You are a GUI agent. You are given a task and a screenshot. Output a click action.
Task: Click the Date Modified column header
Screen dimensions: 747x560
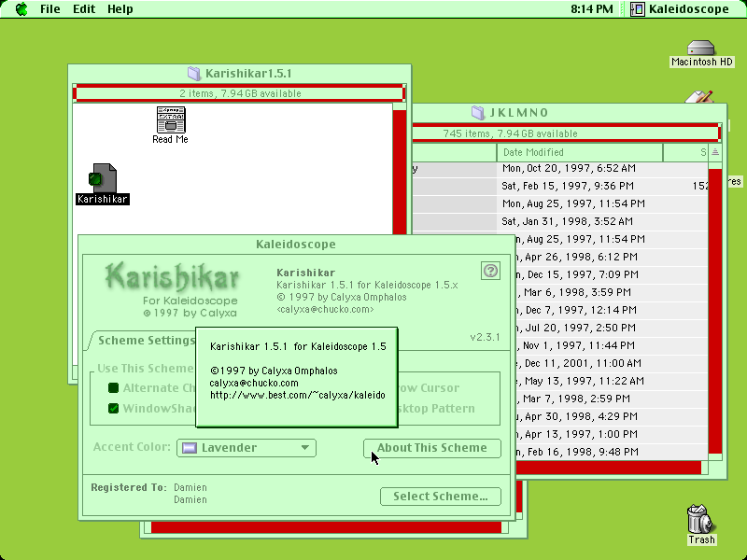[x=579, y=152]
